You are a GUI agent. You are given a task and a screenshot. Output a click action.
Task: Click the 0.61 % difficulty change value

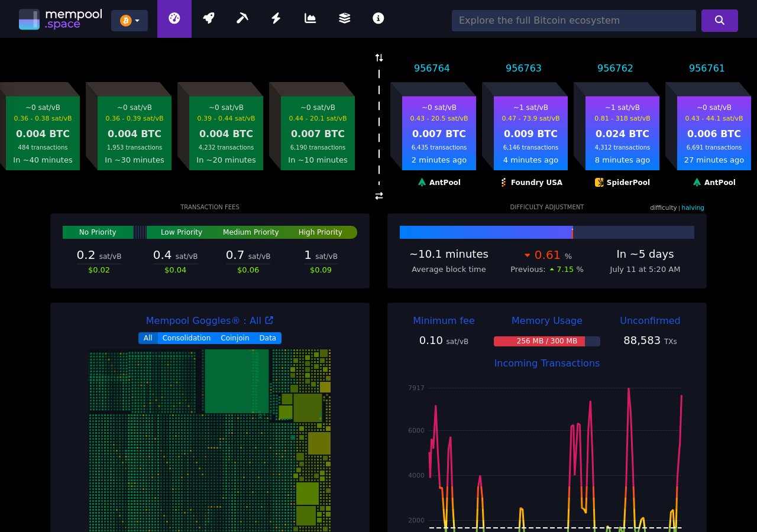(x=547, y=255)
